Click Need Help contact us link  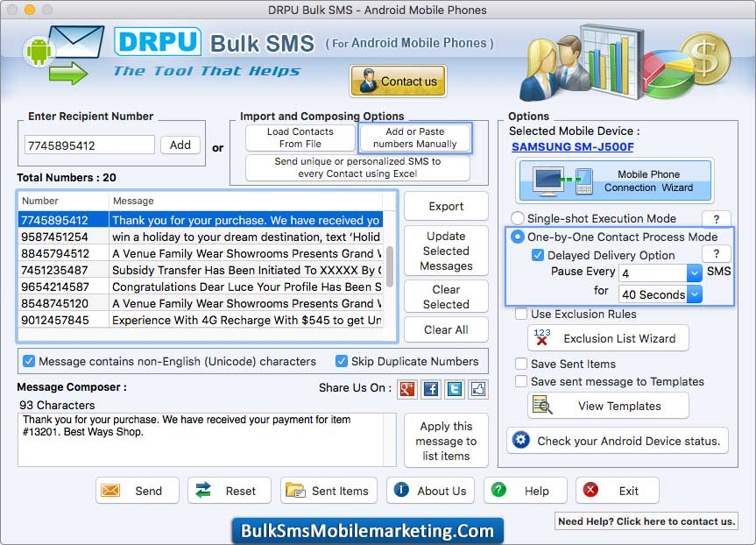click(646, 521)
